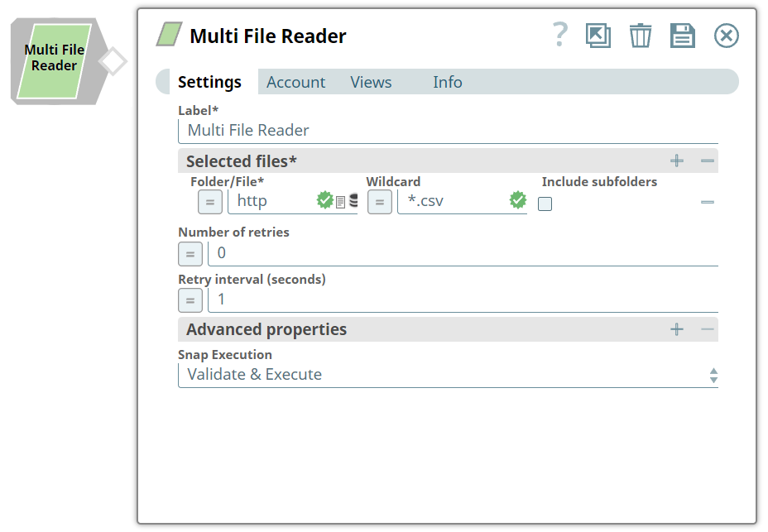Viewport: 768px width, 532px height.
Task: Toggle expression button for Wildcard field
Action: pos(380,201)
